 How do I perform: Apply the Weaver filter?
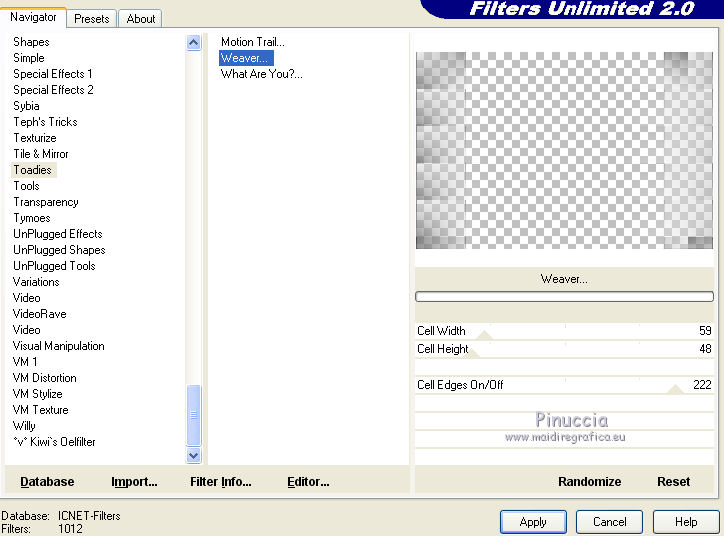(x=533, y=522)
